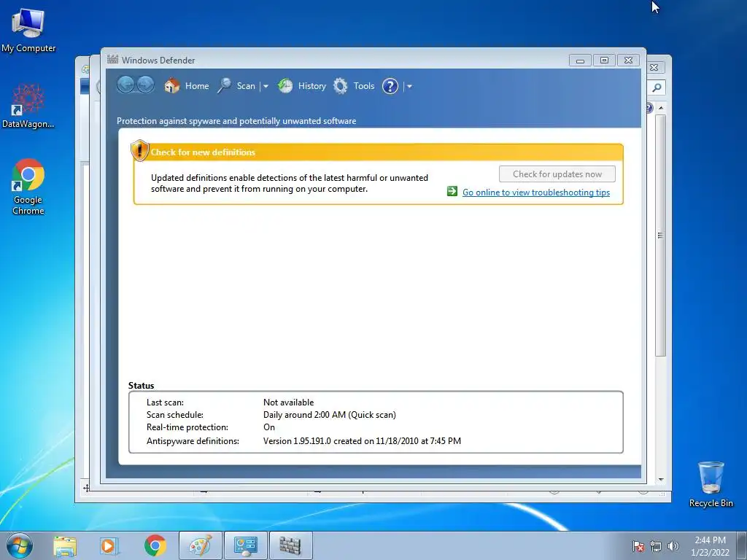Open the DataWagon desktop shortcut

coord(28,106)
